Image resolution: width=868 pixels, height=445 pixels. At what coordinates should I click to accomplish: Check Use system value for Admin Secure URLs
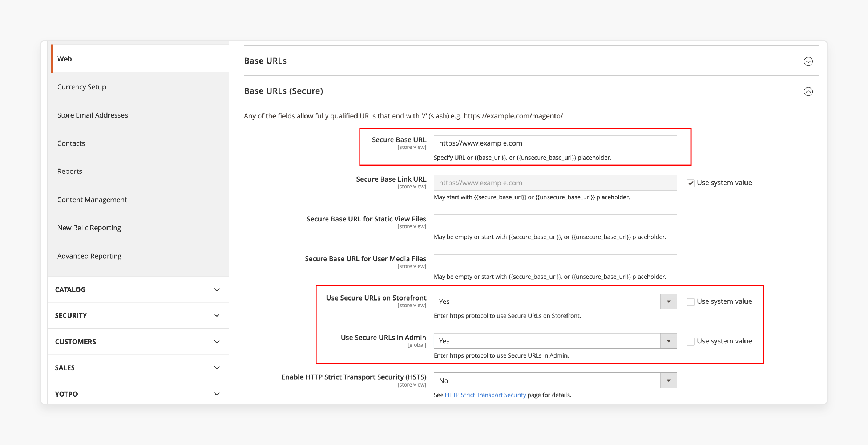pos(691,342)
